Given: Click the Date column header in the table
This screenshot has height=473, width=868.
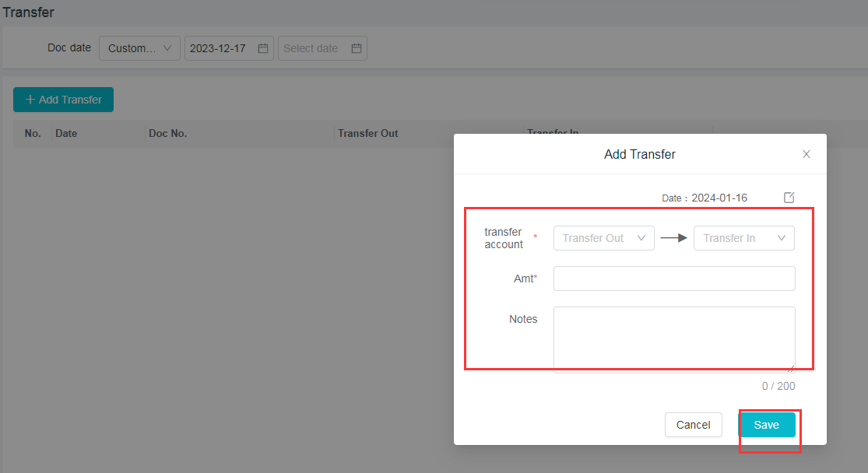Looking at the screenshot, I should pyautogui.click(x=66, y=133).
